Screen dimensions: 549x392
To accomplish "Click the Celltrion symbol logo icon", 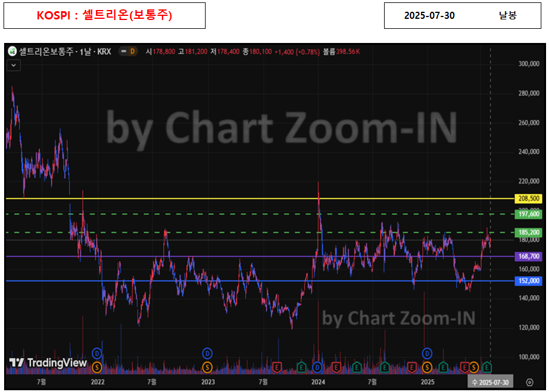I will (12, 51).
